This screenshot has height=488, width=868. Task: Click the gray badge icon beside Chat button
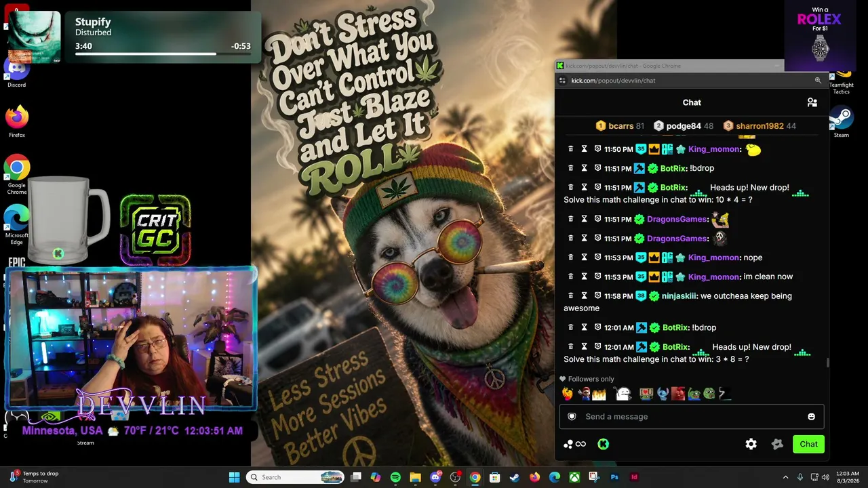click(x=777, y=444)
